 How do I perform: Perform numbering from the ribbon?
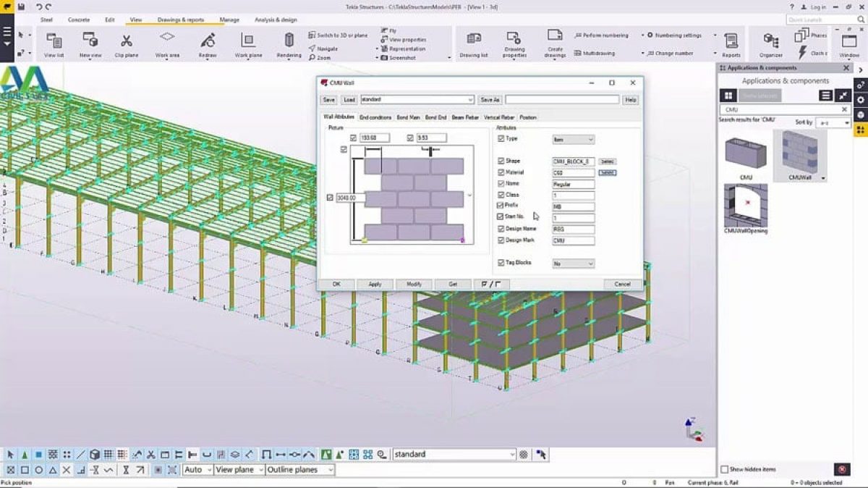(x=601, y=35)
